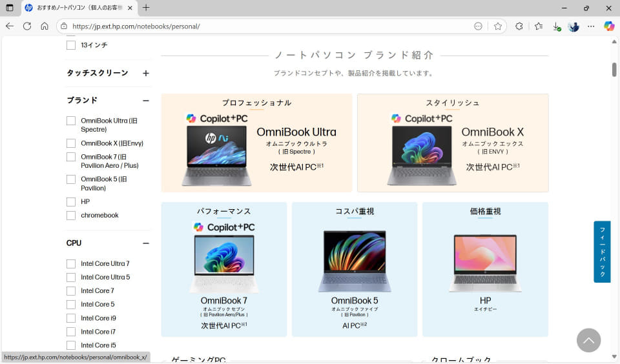Check Intel Core i9 filter

[71, 318]
